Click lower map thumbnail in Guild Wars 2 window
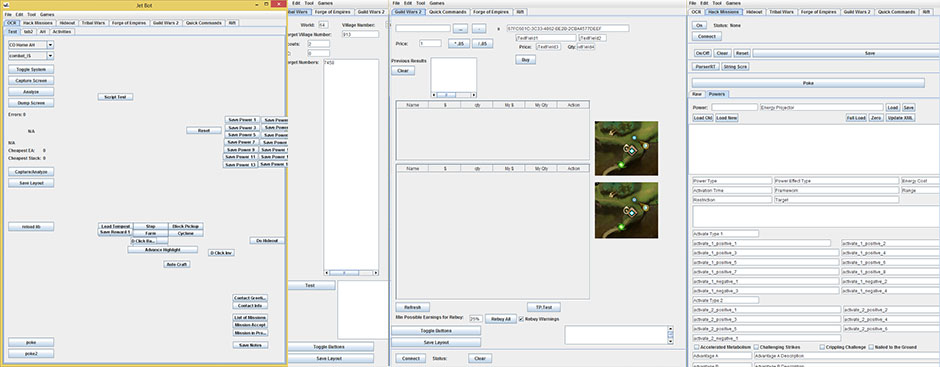940x367 pixels. [626, 210]
